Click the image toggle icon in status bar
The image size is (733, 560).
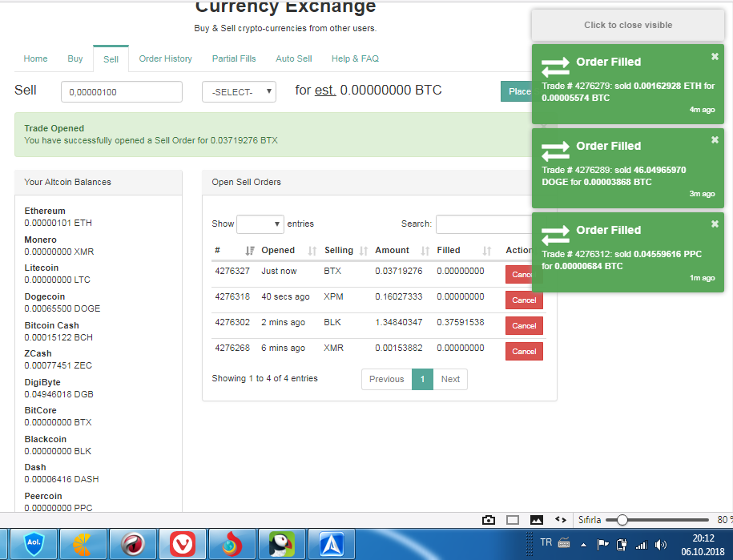537,520
